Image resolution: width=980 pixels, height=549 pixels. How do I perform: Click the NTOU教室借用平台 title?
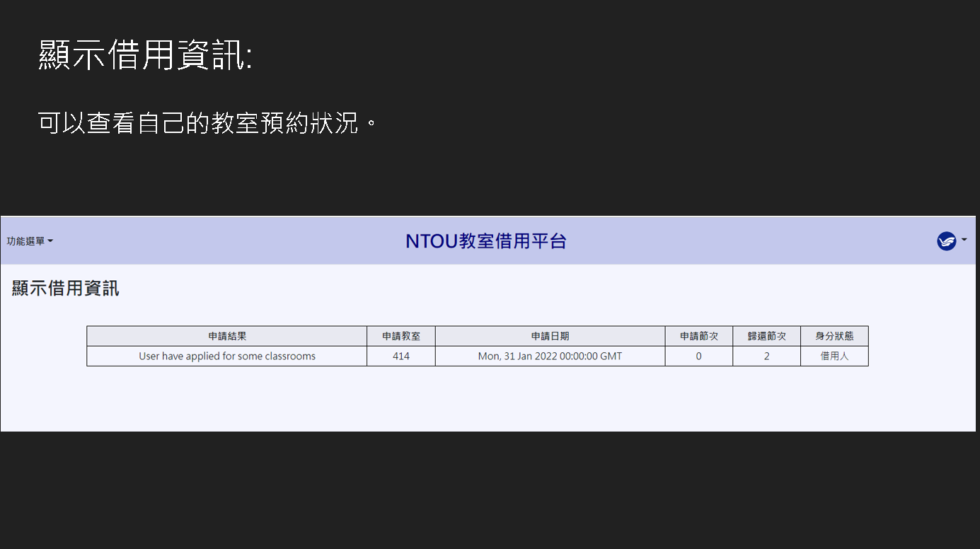486,241
